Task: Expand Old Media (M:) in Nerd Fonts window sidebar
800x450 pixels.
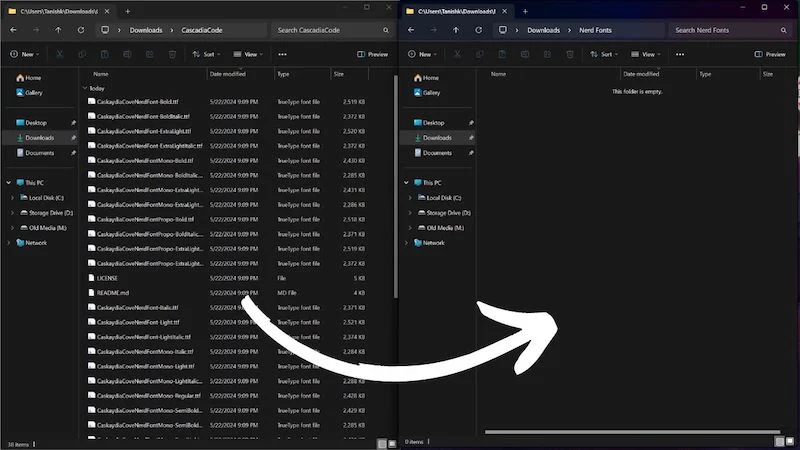Action: click(x=410, y=228)
